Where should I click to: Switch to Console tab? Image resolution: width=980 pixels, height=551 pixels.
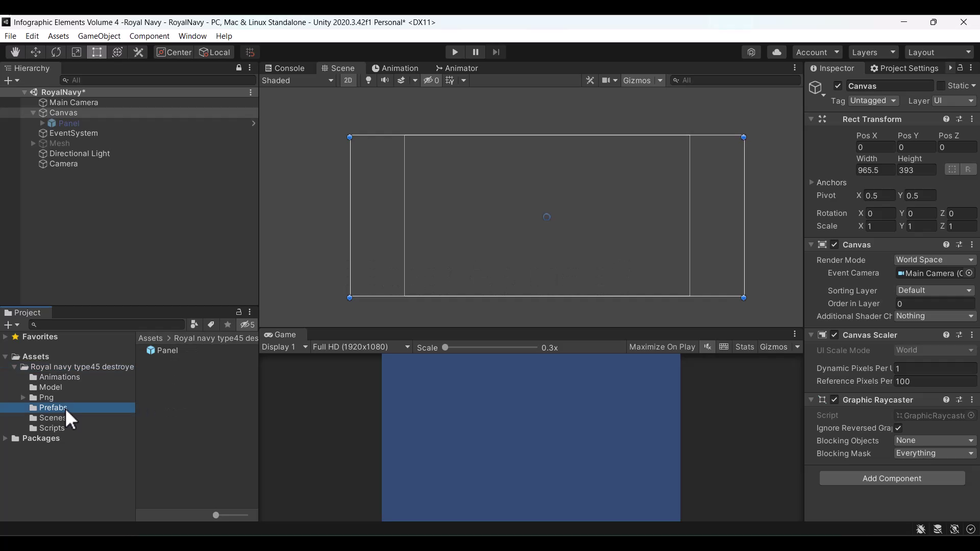(285, 68)
